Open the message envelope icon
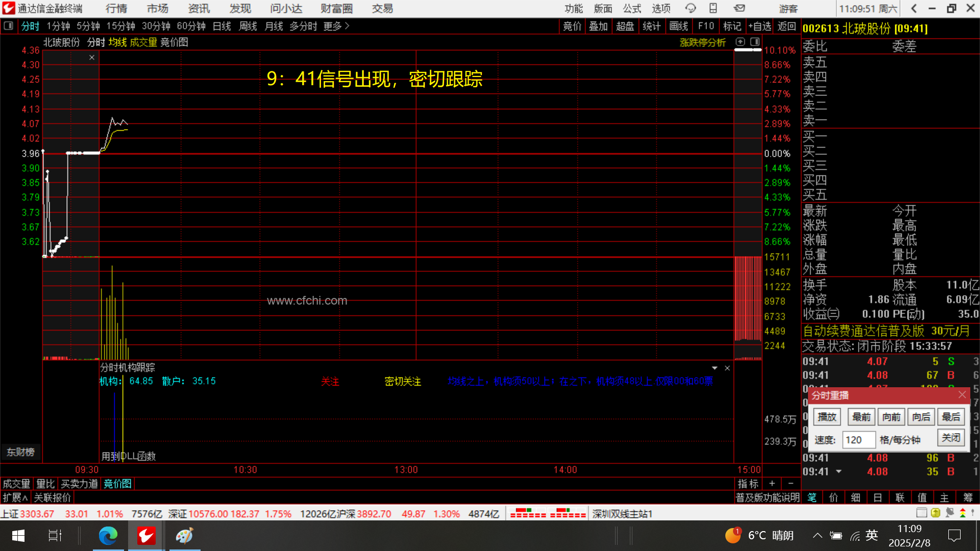 tap(739, 8)
